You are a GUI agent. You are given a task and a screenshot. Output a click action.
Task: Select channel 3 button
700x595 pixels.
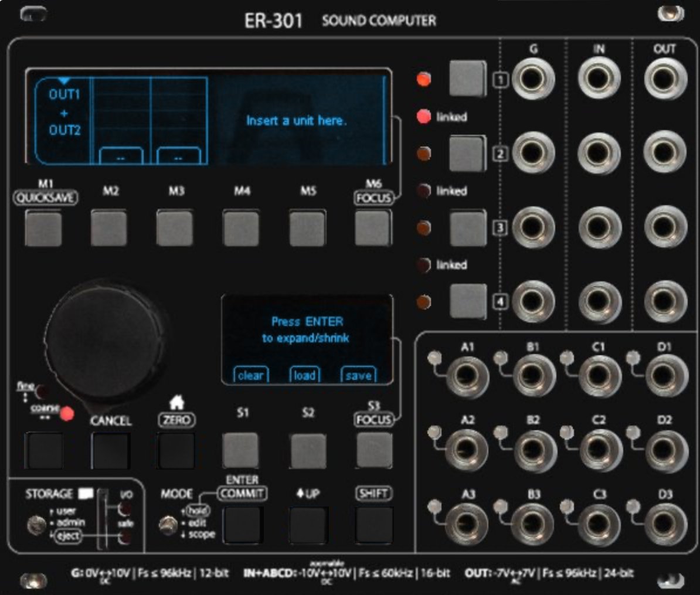coord(468,229)
